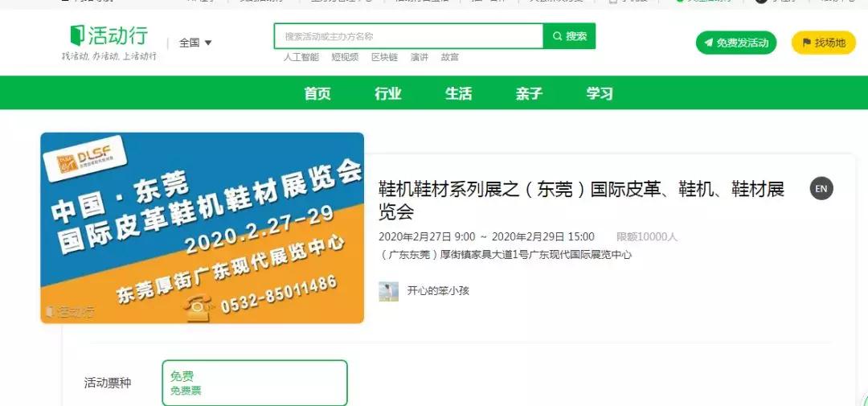
Task: Click the organizer avatar of 开心的笨小孩
Action: pyautogui.click(x=389, y=291)
